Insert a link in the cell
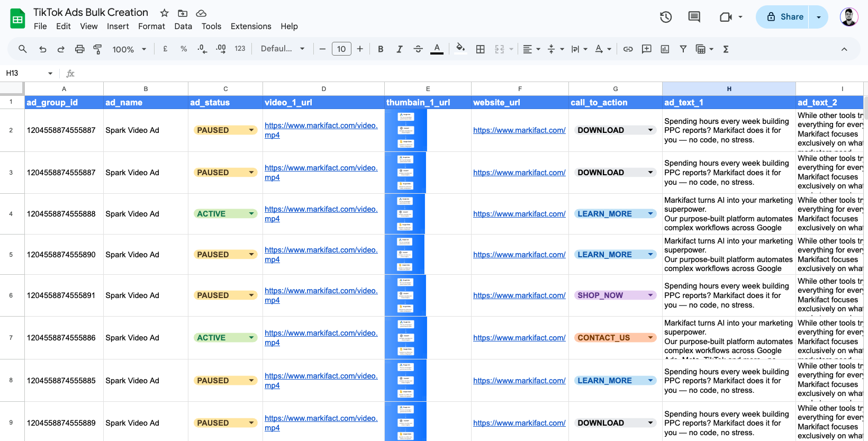868x441 pixels. [x=628, y=49]
